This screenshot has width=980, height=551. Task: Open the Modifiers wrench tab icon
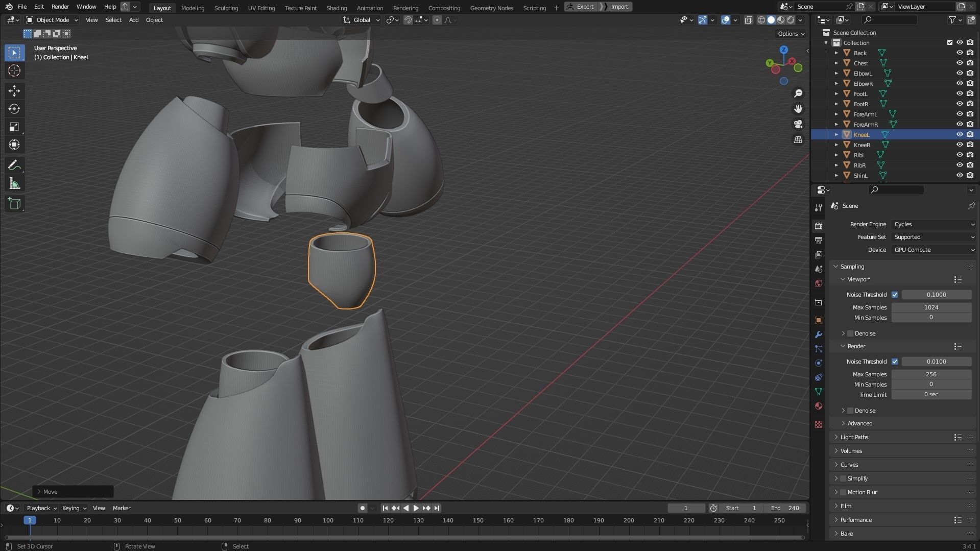coord(819,334)
